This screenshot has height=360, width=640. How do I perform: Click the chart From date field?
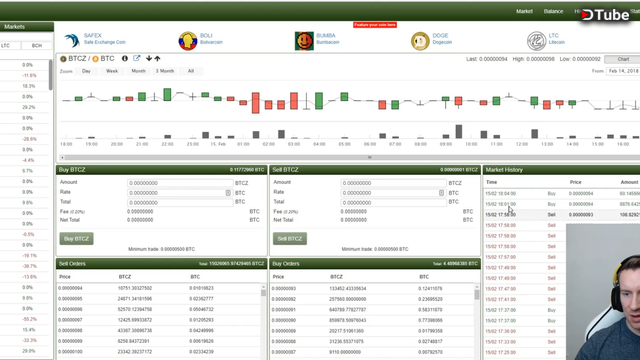coord(623,71)
